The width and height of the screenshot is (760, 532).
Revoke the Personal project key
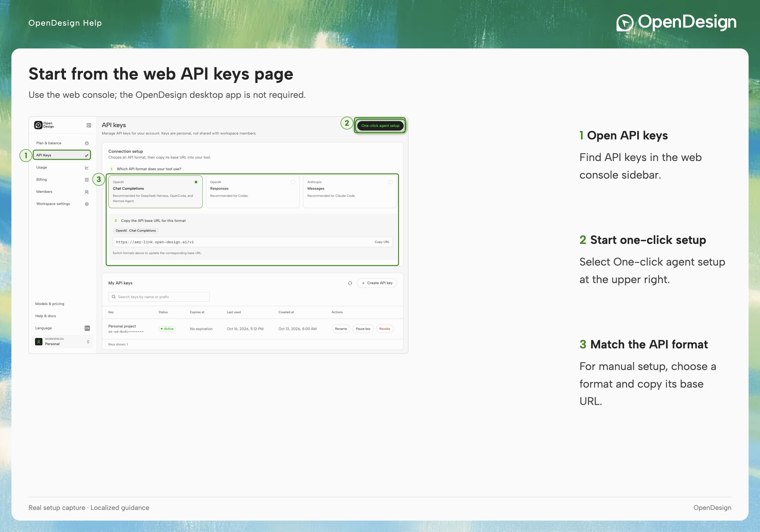[385, 329]
